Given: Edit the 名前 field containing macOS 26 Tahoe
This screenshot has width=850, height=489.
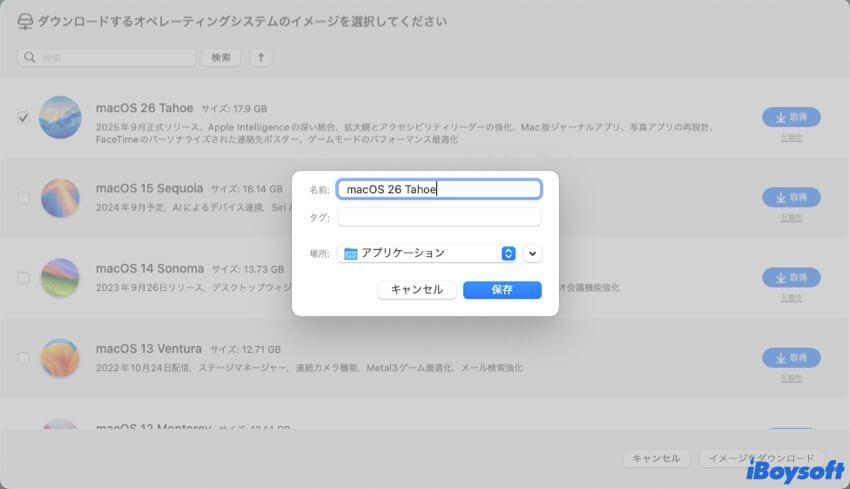Looking at the screenshot, I should 439,189.
